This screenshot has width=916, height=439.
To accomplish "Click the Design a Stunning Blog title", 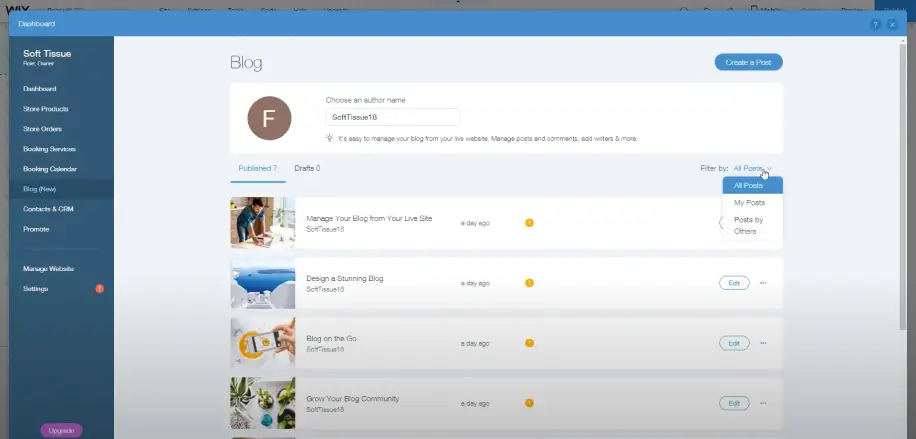I will (345, 279).
